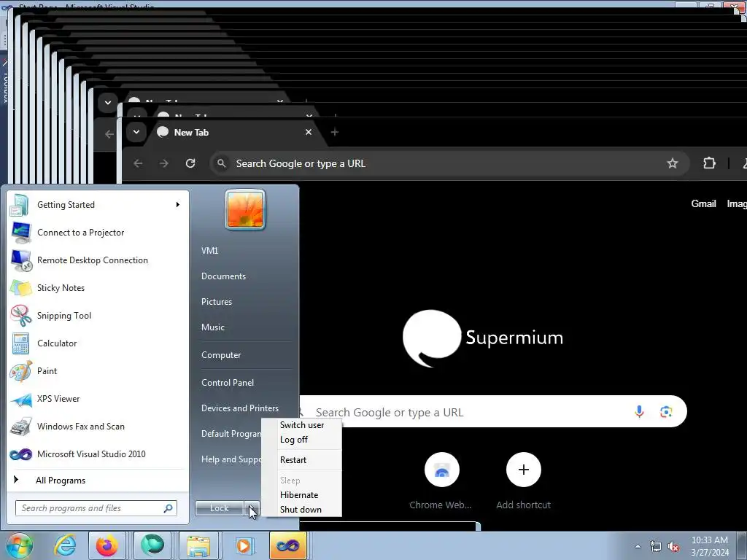Click the muted volume tray icon
The width and height of the screenshot is (747, 560).
[673, 546]
